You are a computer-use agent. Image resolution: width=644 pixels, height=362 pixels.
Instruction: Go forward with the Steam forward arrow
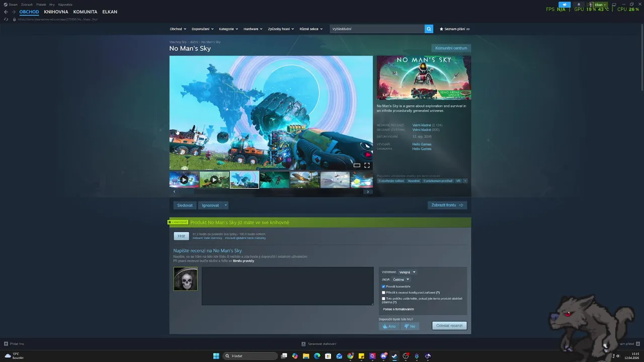point(14,12)
